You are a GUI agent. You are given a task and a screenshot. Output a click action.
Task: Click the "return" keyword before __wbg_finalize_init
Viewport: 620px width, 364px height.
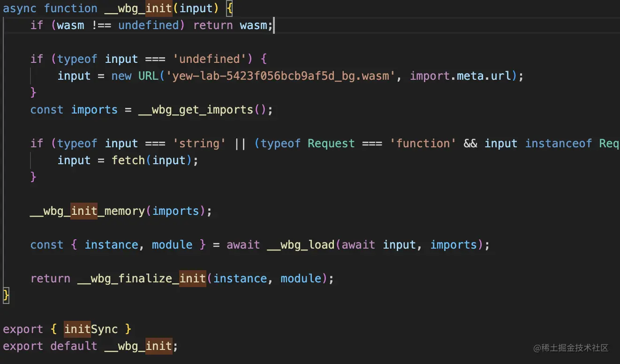50,279
